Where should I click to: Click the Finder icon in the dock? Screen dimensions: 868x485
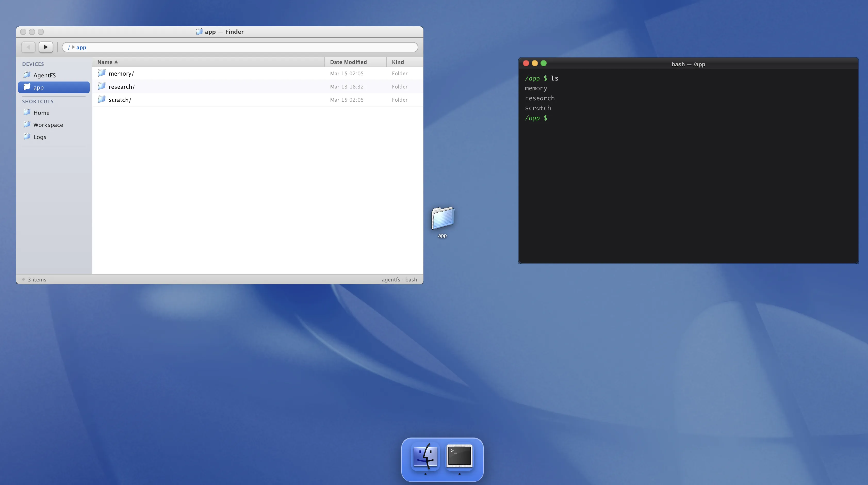(x=425, y=456)
